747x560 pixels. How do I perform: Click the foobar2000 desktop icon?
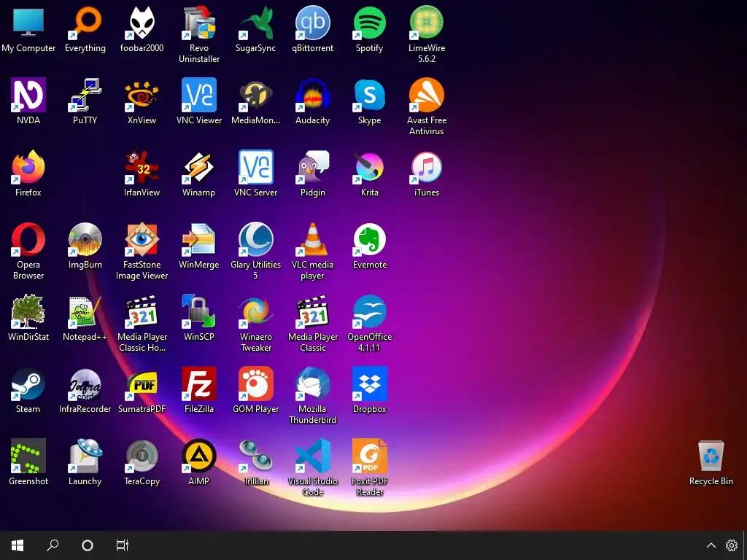point(142,23)
